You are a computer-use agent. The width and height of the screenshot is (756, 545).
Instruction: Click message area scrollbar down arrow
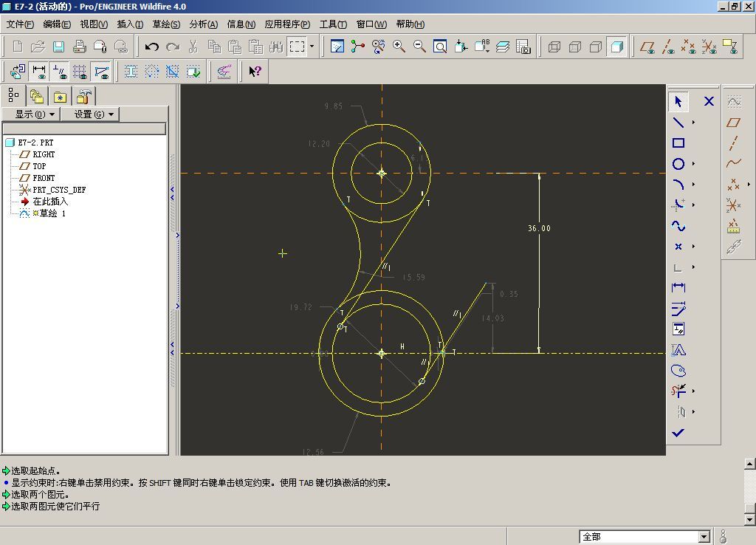pyautogui.click(x=750, y=519)
